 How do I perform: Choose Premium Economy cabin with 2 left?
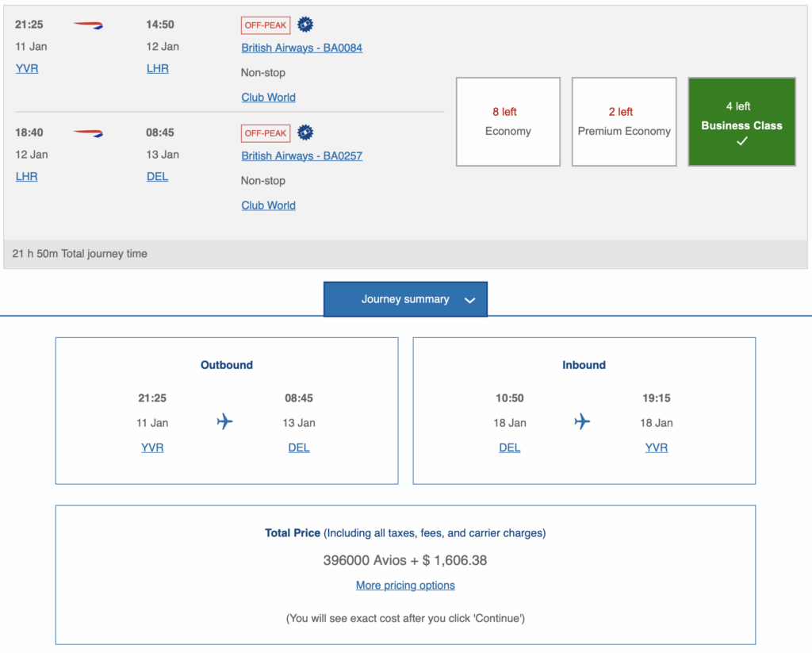(x=624, y=121)
